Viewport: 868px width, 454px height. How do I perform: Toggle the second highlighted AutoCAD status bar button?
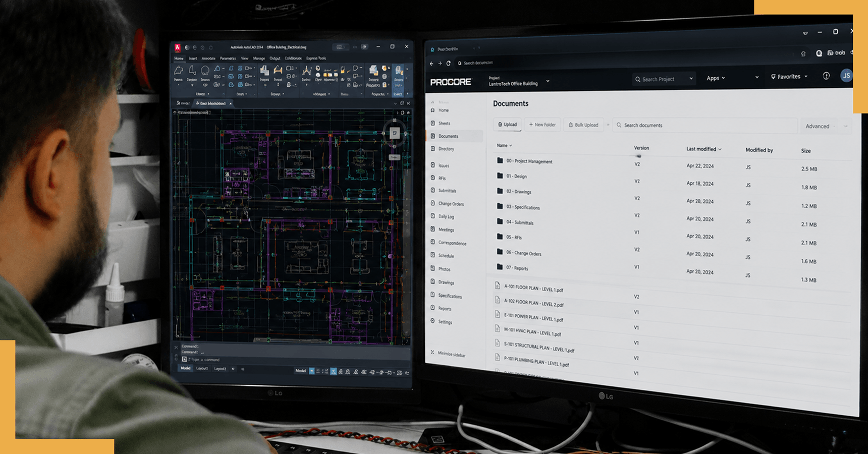[x=333, y=371]
